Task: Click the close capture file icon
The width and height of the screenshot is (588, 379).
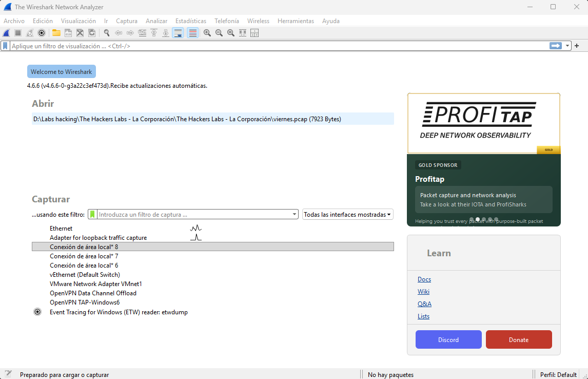Action: (80, 33)
